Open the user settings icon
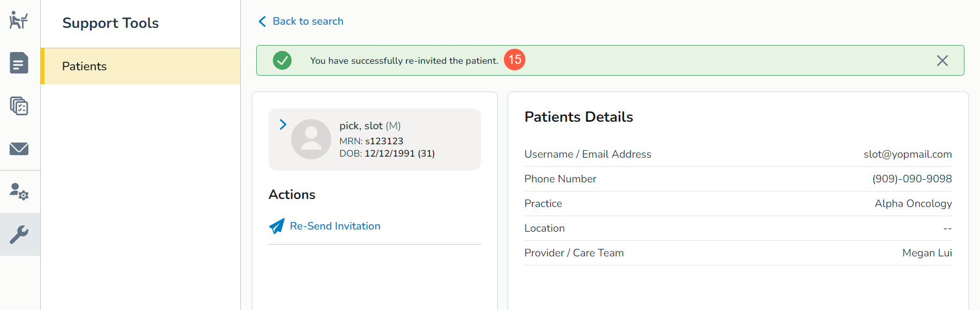Screen dimensions: 980x310 [19, 191]
